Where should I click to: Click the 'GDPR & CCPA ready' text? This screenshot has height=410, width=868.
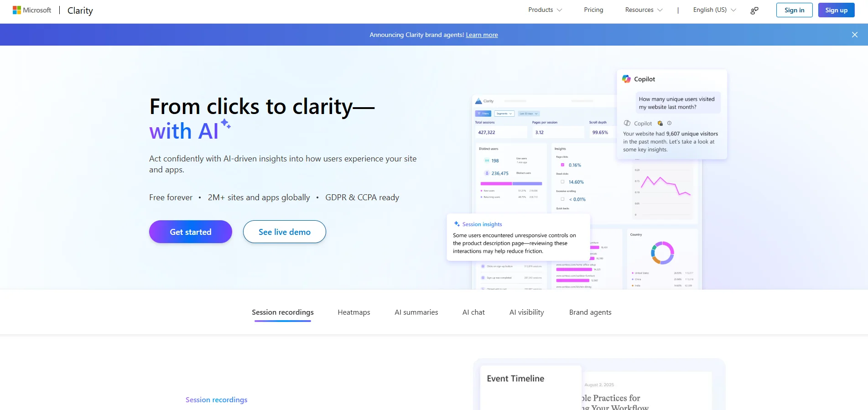(362, 197)
